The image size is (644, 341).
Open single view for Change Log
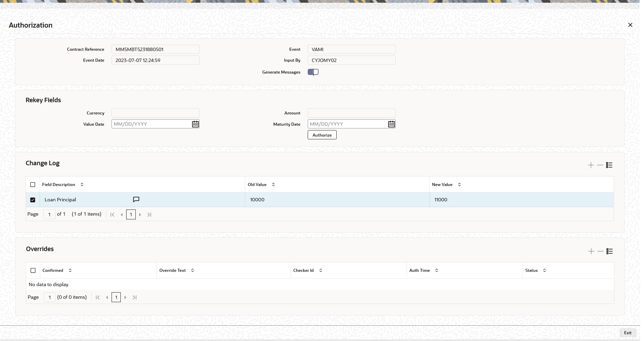point(609,165)
